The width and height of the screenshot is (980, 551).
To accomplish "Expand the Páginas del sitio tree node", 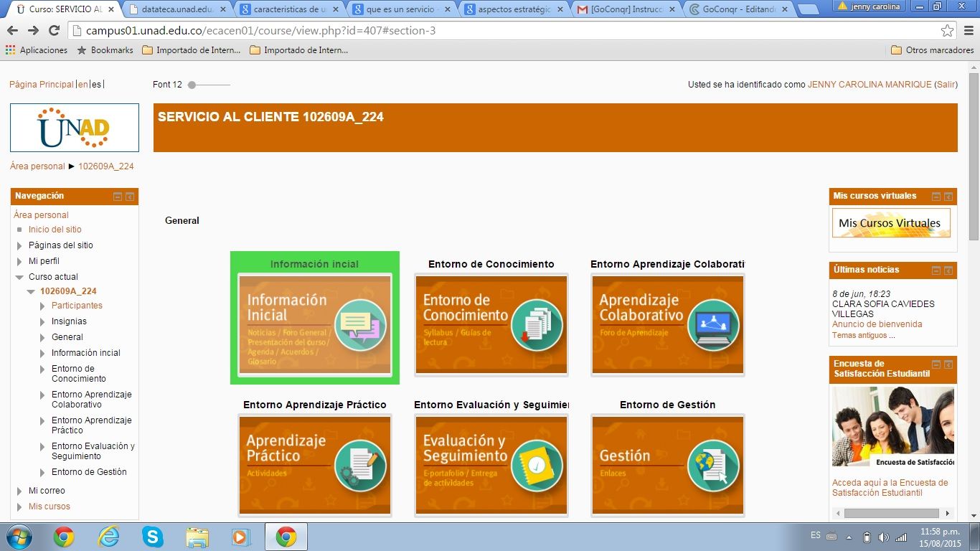I will (20, 245).
